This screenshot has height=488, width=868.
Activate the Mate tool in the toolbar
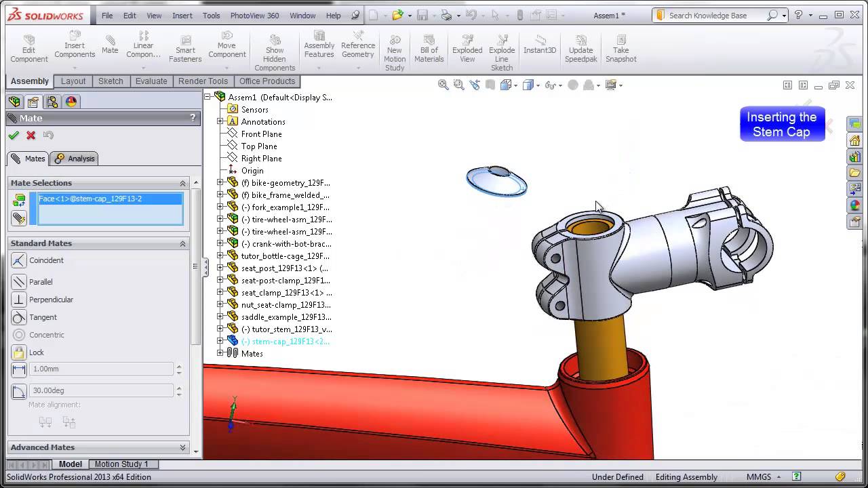pos(110,45)
